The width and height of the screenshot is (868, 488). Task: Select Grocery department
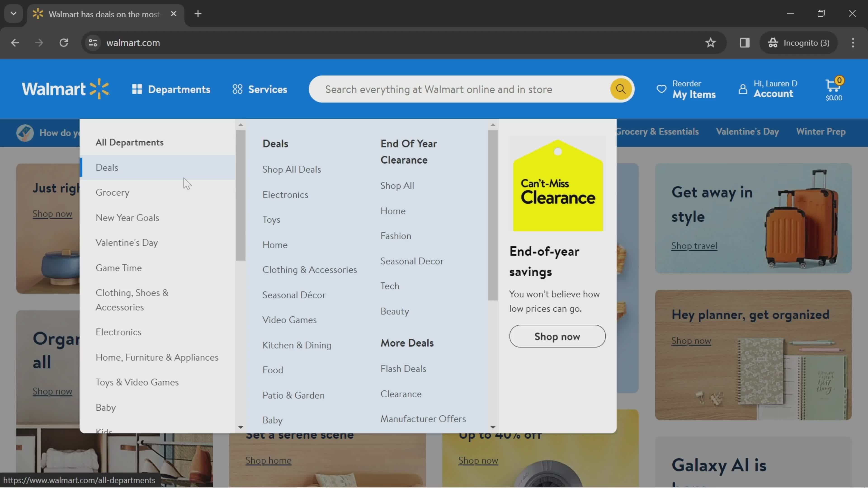(x=113, y=192)
